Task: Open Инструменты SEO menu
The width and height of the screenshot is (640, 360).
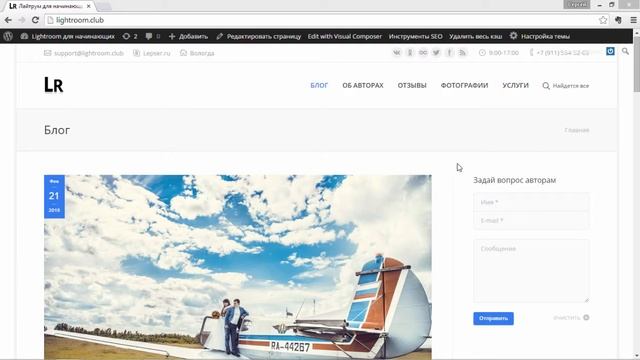Action: coord(415,36)
